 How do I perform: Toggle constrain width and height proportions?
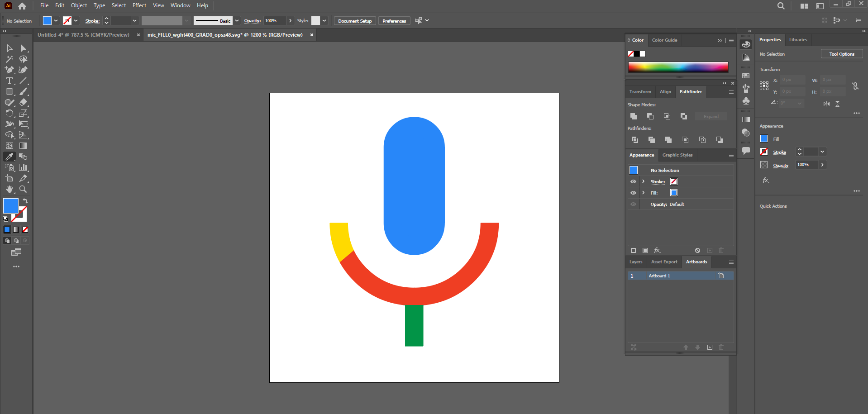pos(855,86)
